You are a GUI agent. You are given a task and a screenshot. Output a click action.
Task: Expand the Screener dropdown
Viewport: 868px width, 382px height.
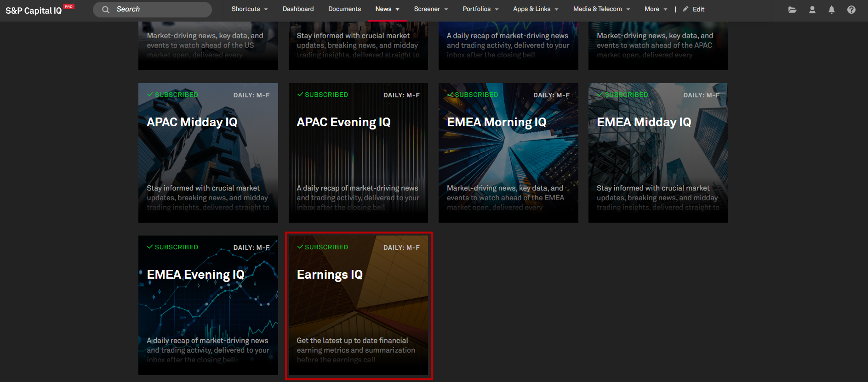[x=431, y=9]
